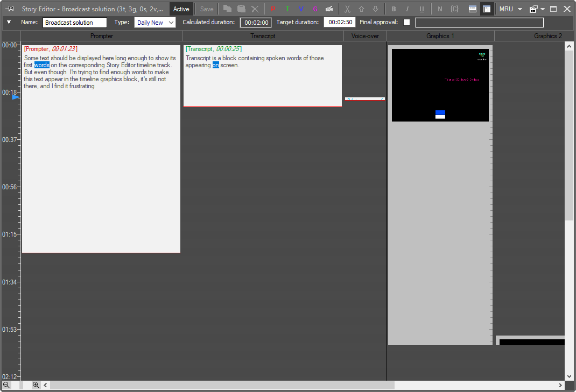This screenshot has height=392, width=576.
Task: Click the 00:37 mark on time ruler
Action: (10, 139)
